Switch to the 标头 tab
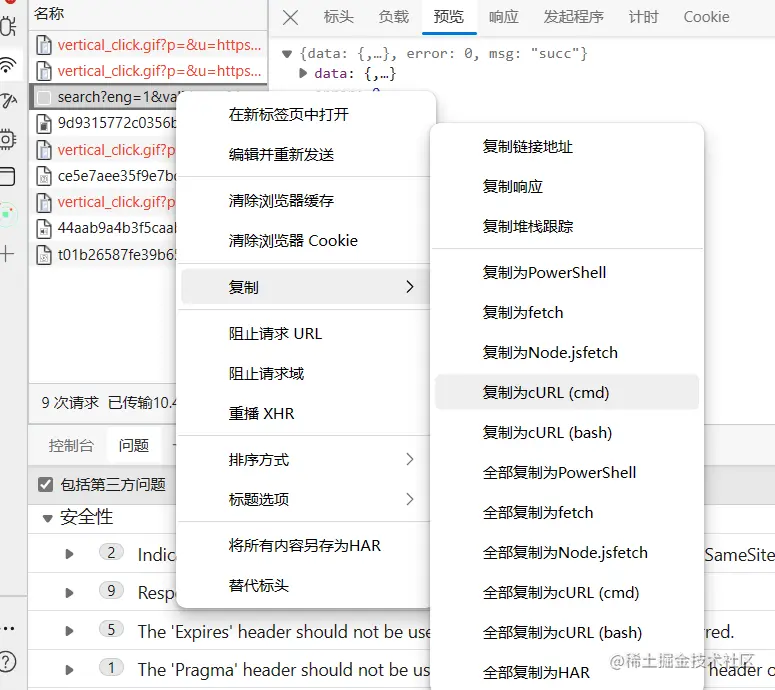Viewport: 775px width, 690px height. click(x=339, y=17)
